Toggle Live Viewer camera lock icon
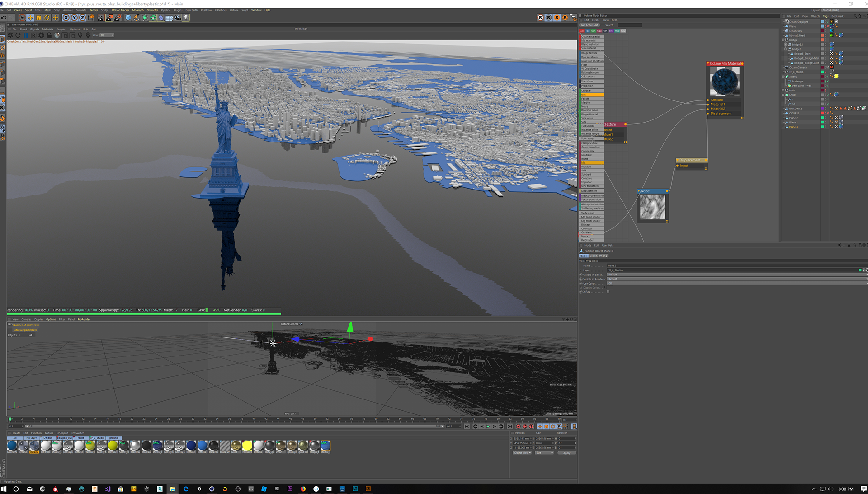The width and height of the screenshot is (868, 494). coord(49,35)
